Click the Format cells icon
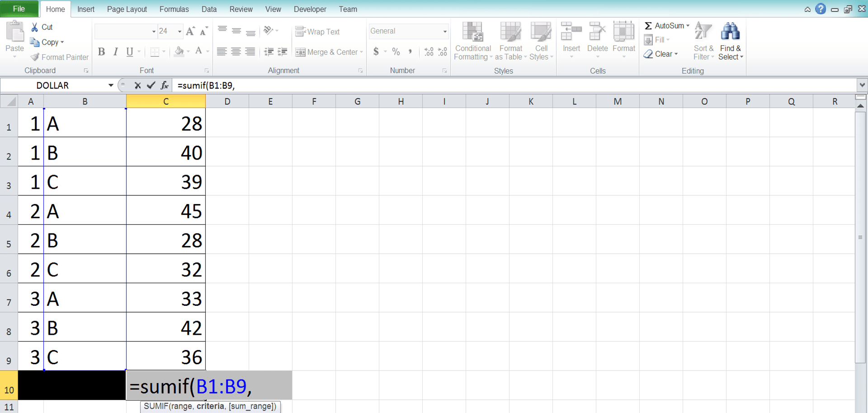This screenshot has width=868, height=413. (x=624, y=32)
